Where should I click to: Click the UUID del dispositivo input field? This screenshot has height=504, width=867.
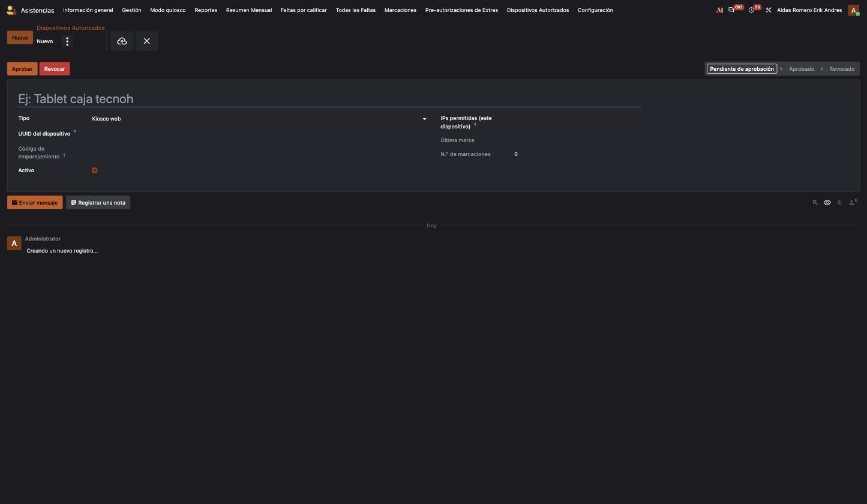(259, 134)
